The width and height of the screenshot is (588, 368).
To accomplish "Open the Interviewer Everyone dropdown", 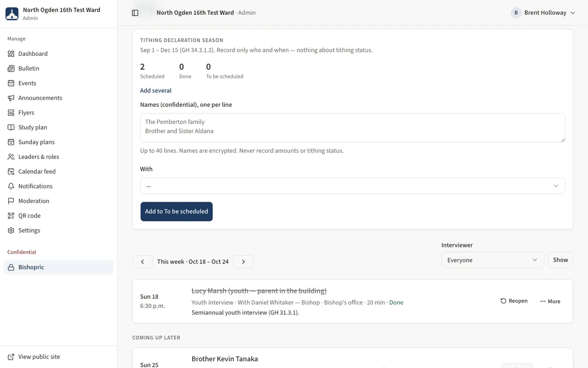I will (x=492, y=260).
